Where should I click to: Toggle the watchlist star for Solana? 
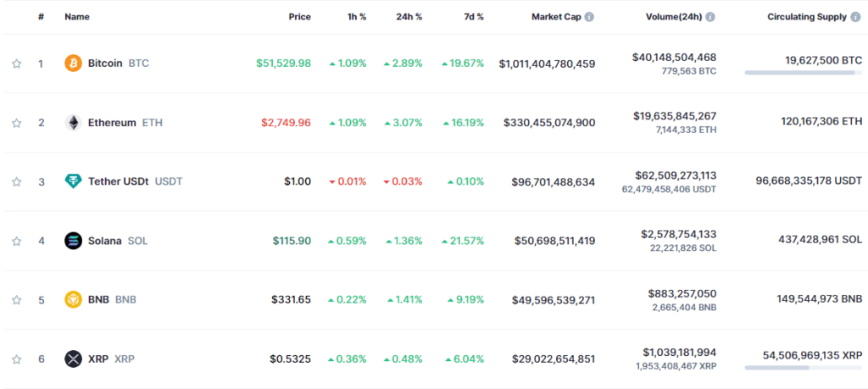16,241
